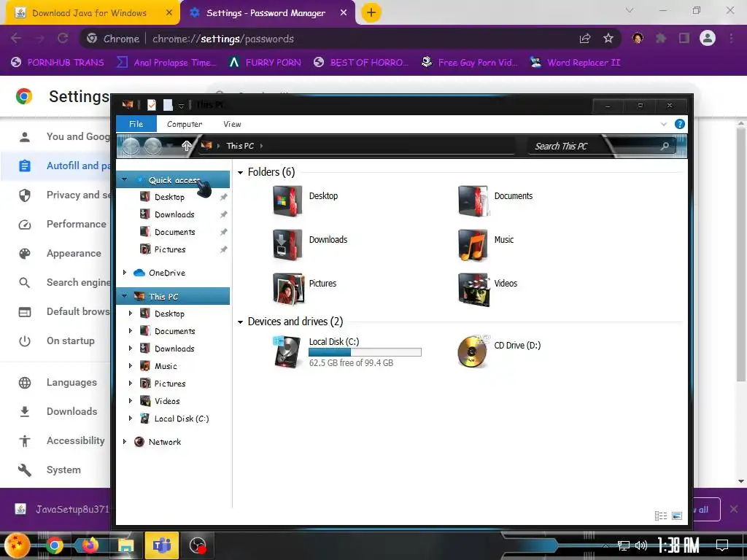Open the Desktop folder in Folders section
This screenshot has width=747, height=560.
pos(287,201)
